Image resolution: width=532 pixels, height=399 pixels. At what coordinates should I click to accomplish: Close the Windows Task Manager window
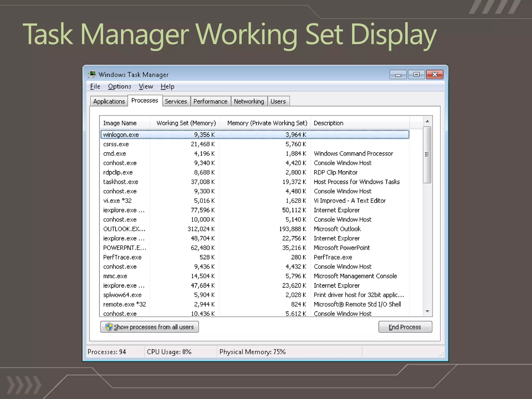(x=435, y=75)
